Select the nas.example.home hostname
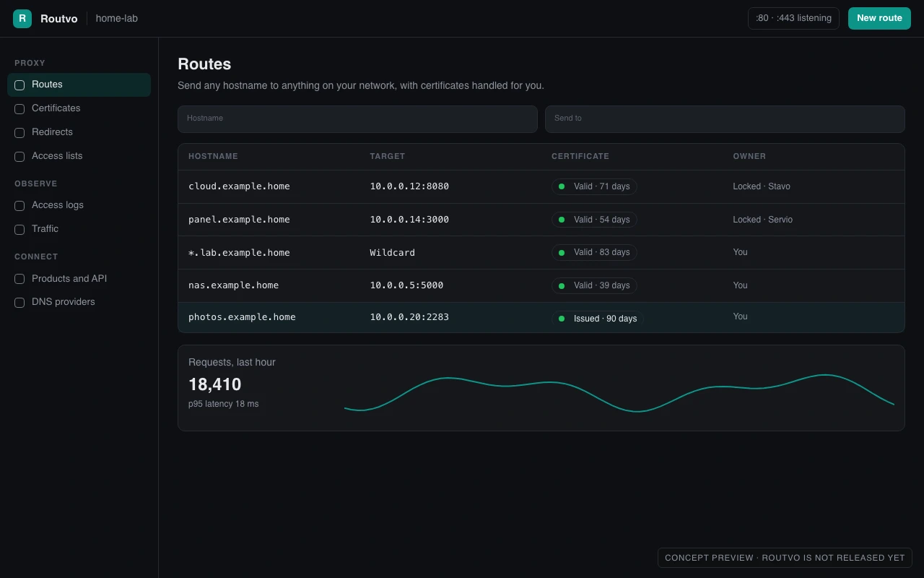Viewport: 924px width, 578px height. [233, 285]
